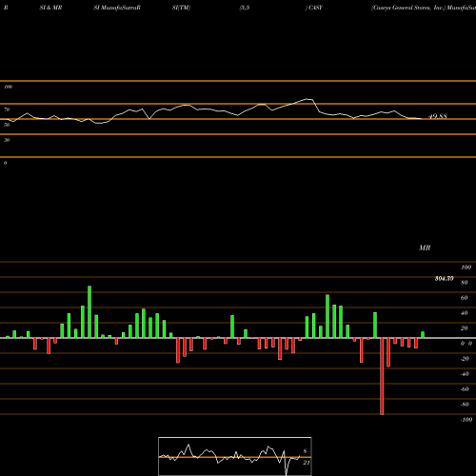Click the RSI axis label 70
This screenshot has height=476, width=476.
7,109
